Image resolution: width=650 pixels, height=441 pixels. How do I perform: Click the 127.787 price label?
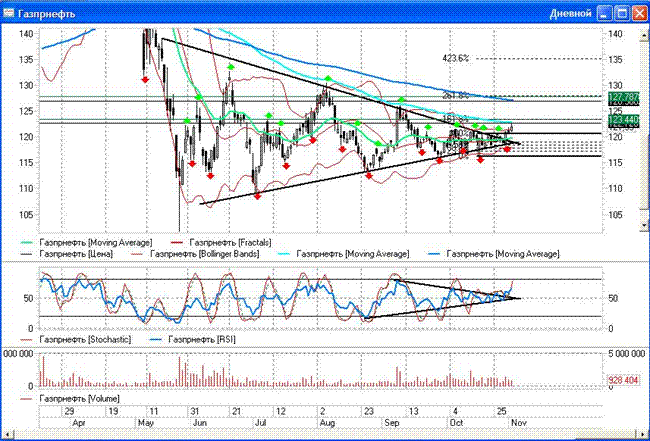pyautogui.click(x=623, y=96)
